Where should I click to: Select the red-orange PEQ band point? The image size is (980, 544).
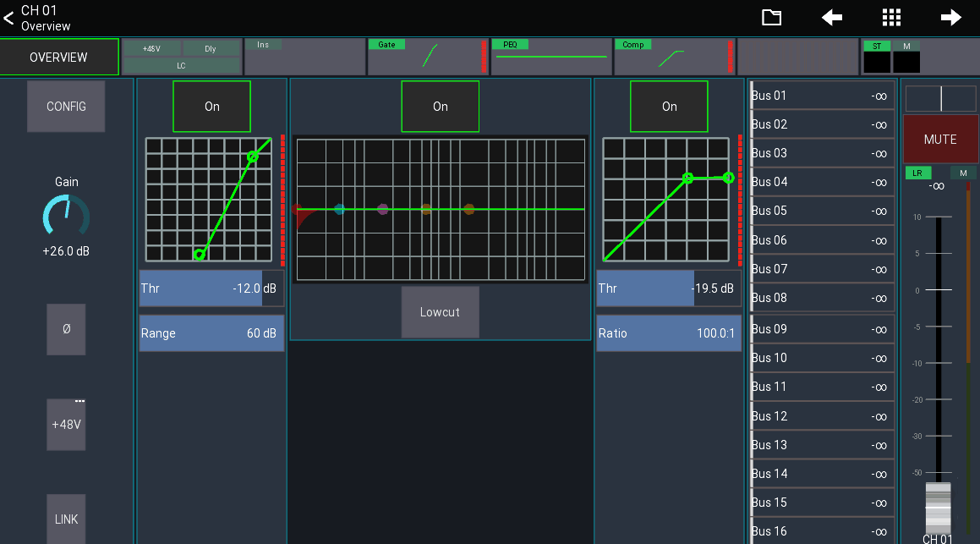tap(468, 210)
